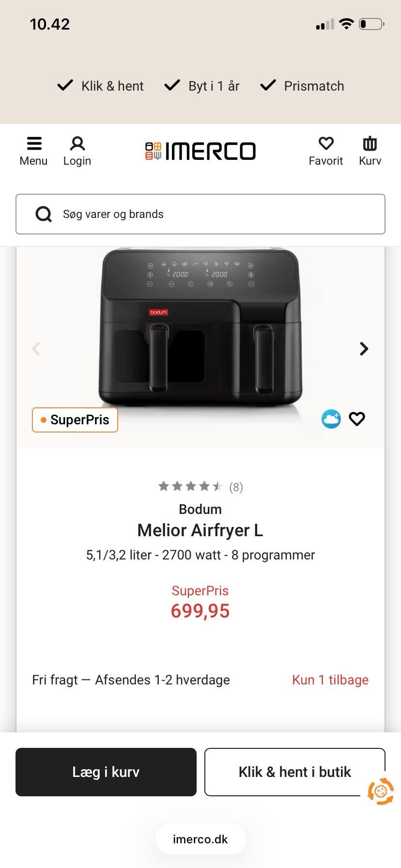
Task: Show next product image arrow
Action: 364,349
